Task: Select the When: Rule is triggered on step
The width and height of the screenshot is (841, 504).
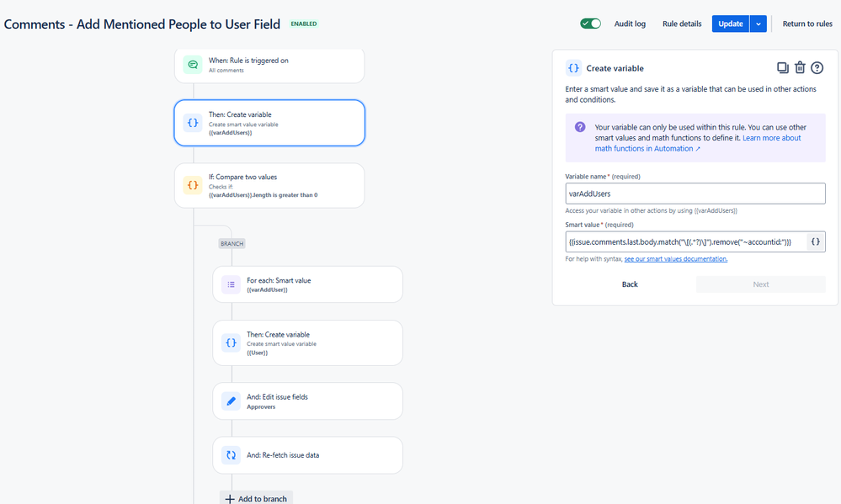Action: click(269, 66)
